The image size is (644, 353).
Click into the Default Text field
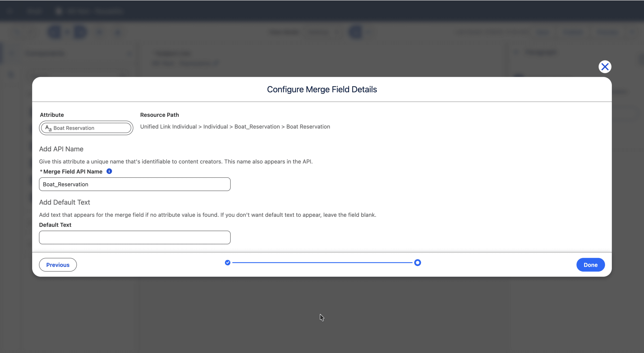pyautogui.click(x=135, y=237)
